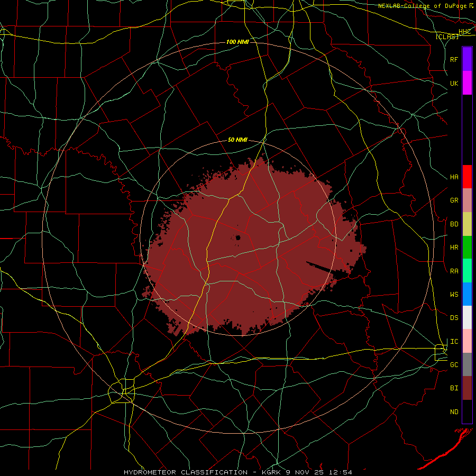Click the RF legend label
The height and width of the screenshot is (476, 476).
pyautogui.click(x=454, y=59)
